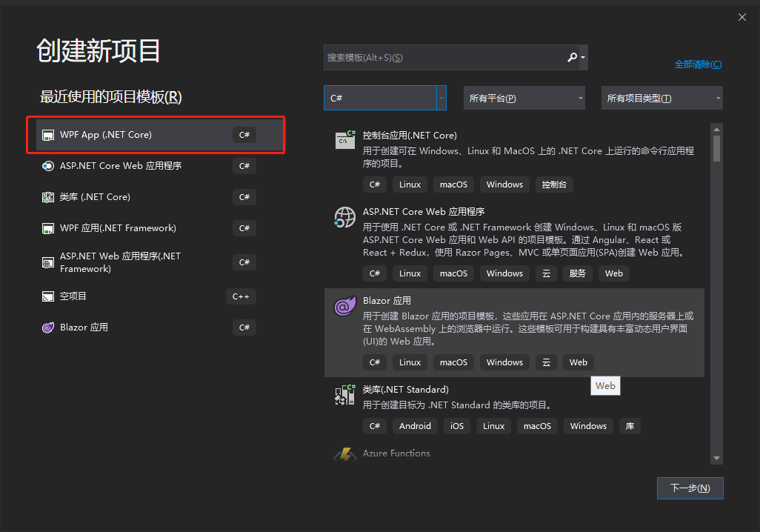The height and width of the screenshot is (532, 760).
Task: Click the 类库(.NET Standard) library icon
Action: 345,395
